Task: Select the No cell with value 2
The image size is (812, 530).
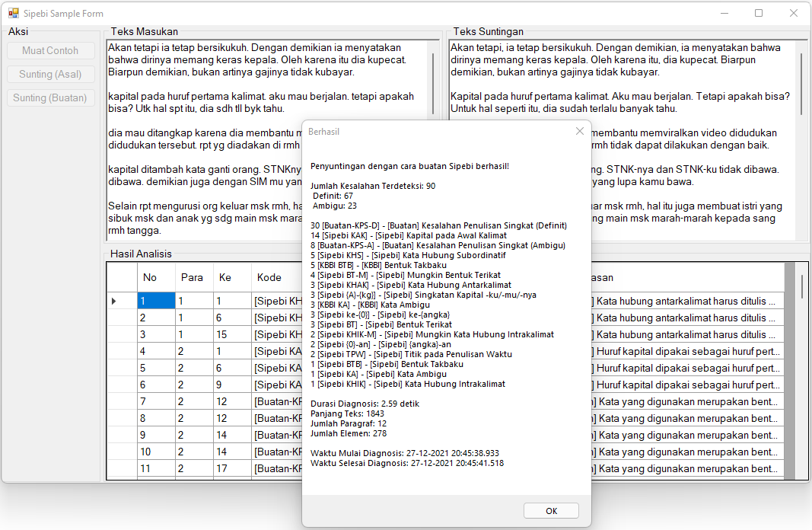Action: pos(157,318)
